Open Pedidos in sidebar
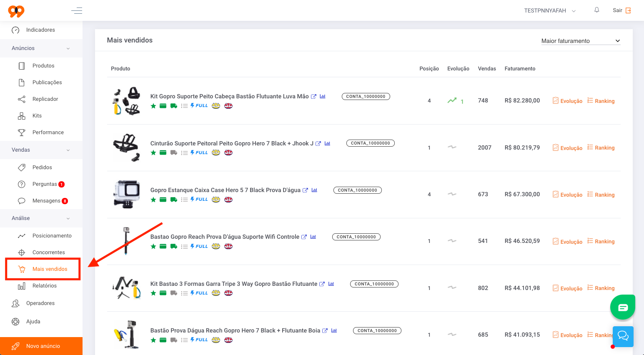The image size is (644, 355). [42, 167]
